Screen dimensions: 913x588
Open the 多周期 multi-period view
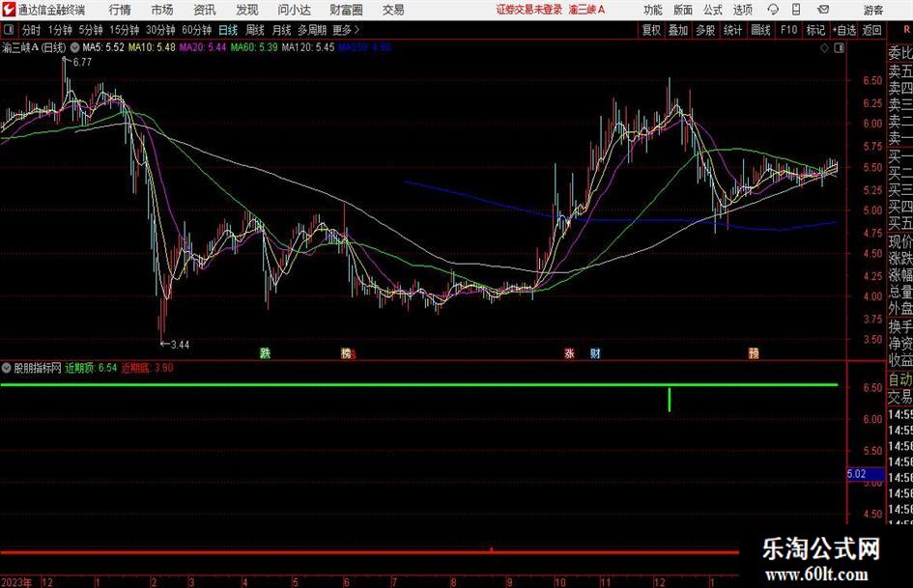click(312, 30)
